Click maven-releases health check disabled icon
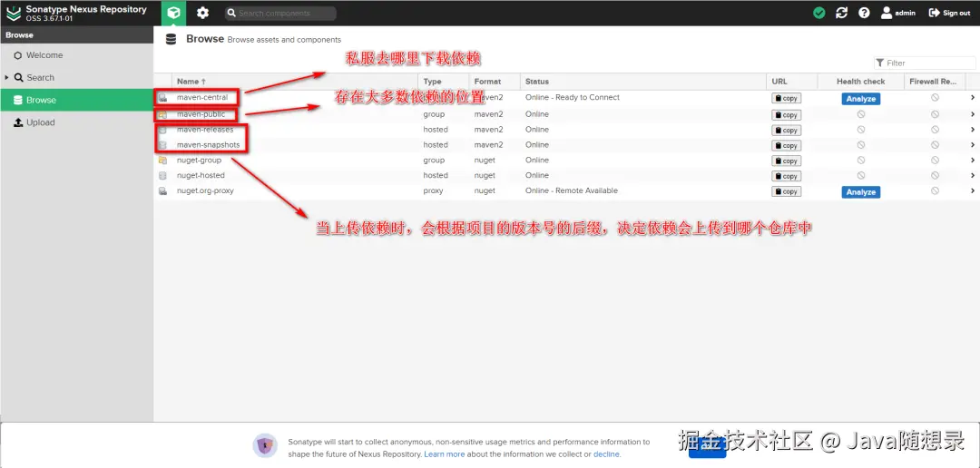This screenshot has width=980, height=468. tap(860, 130)
